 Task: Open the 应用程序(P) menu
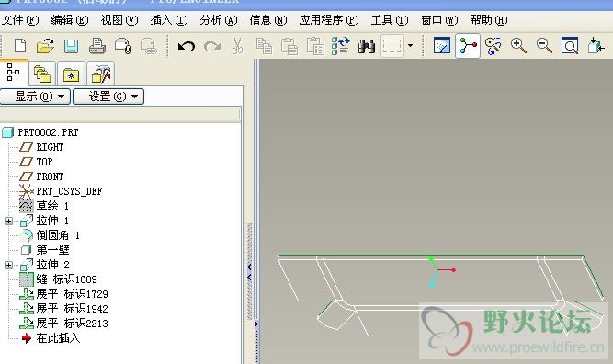tap(329, 20)
